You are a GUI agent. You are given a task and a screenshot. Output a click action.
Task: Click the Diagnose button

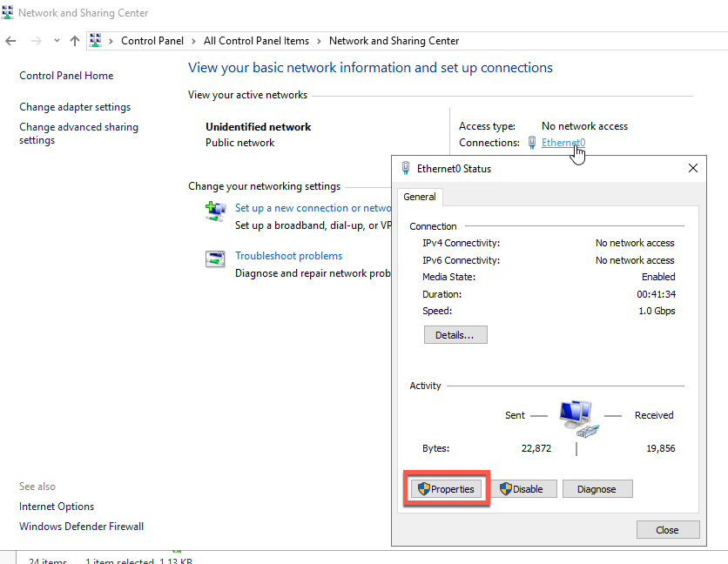597,489
